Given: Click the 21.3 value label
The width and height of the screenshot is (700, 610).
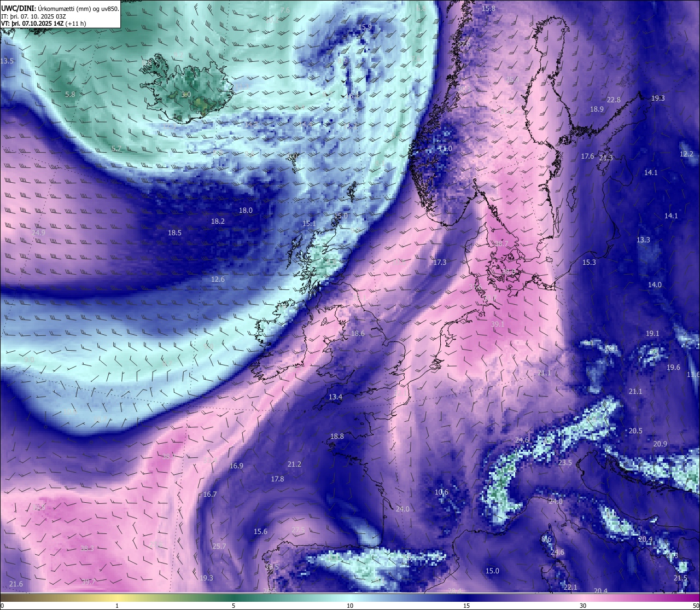Looking at the screenshot, I should [606, 158].
